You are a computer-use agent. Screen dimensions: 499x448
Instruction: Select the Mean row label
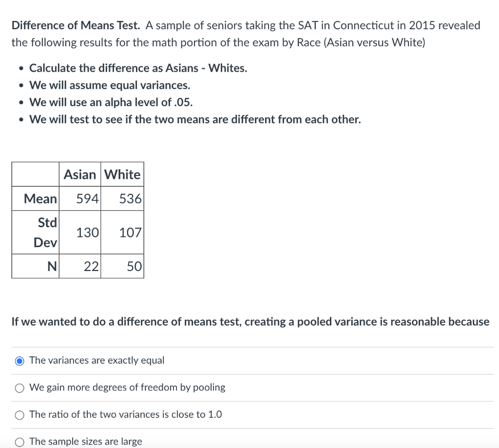(x=41, y=198)
